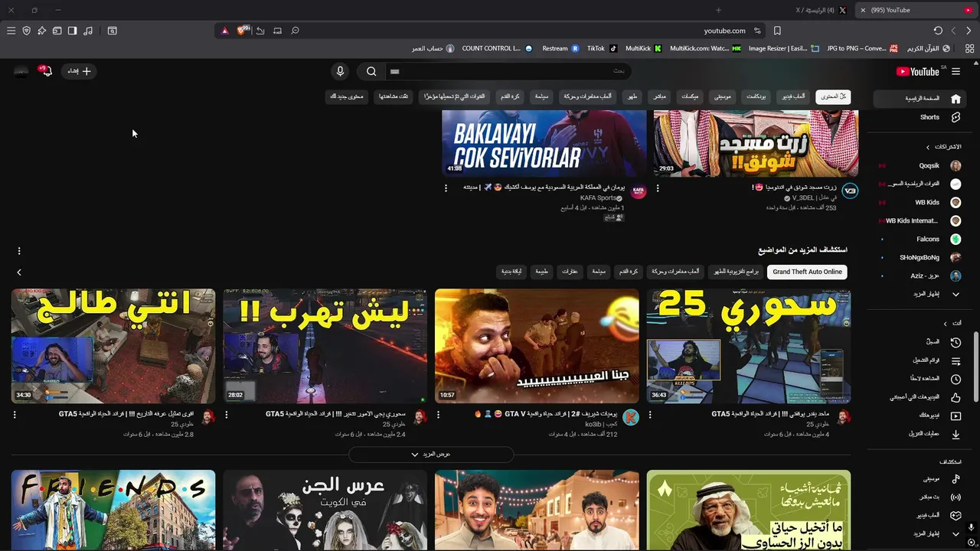Open Your videos (فيديوهاتك) in sidebar

click(919, 416)
